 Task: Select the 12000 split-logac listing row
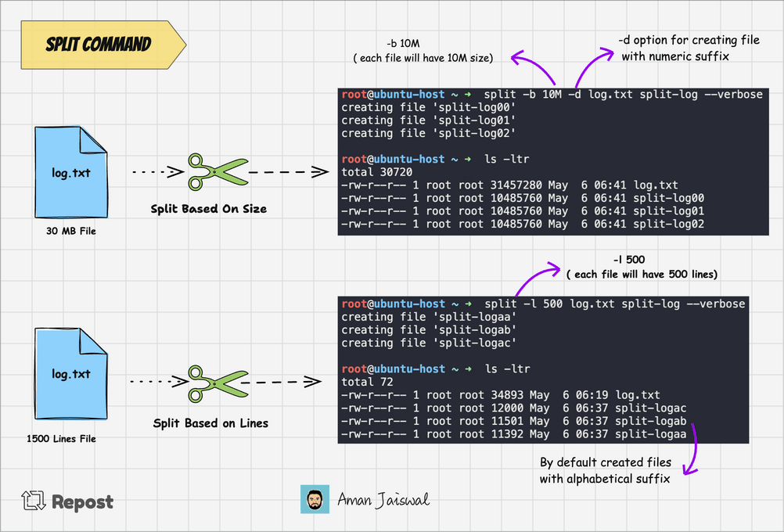(x=514, y=408)
